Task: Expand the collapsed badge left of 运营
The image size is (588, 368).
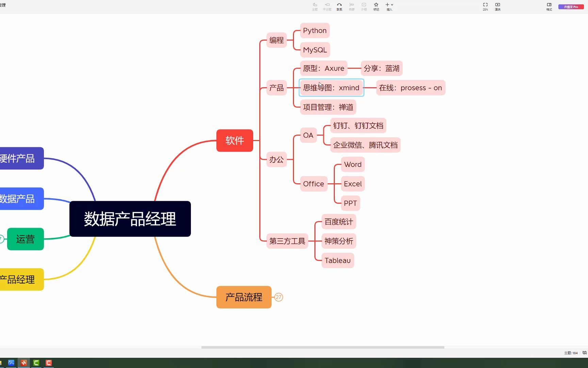Action: coord(1,239)
